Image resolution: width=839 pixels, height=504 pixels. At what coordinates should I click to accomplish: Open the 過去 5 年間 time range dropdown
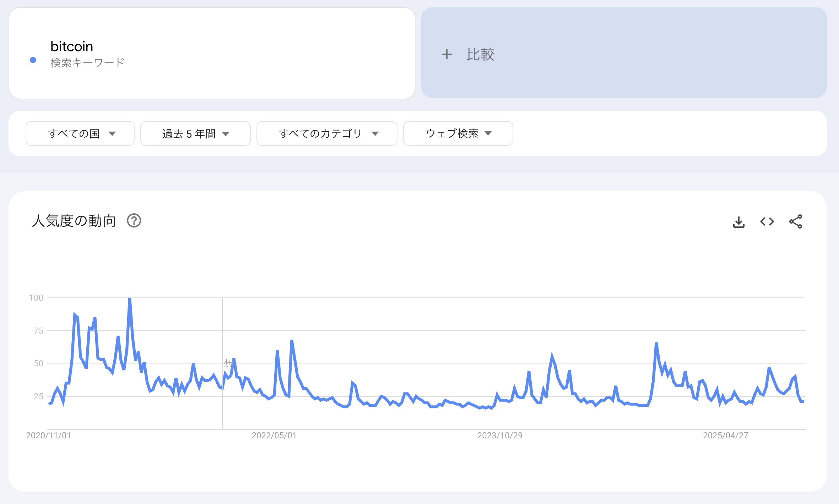195,133
